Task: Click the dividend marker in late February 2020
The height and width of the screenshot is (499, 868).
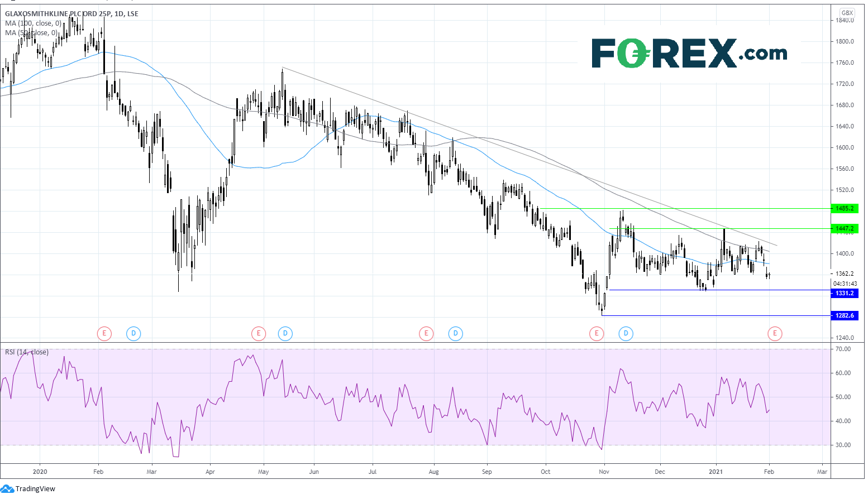Action: [x=133, y=334]
